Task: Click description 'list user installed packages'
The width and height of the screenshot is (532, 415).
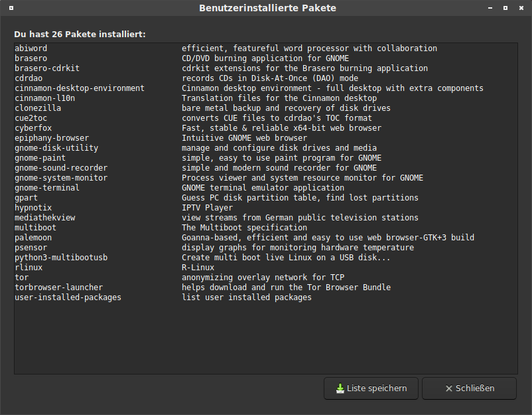Action: click(x=247, y=297)
